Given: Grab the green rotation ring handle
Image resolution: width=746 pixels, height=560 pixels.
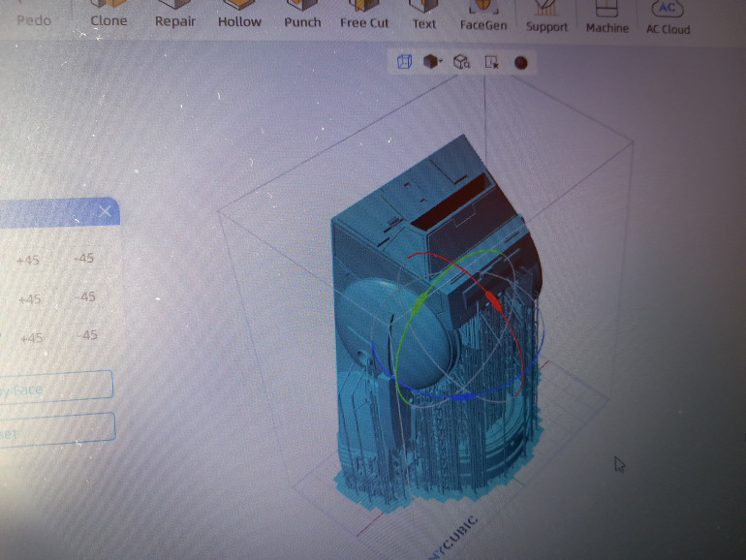Looking at the screenshot, I should click(x=420, y=304).
